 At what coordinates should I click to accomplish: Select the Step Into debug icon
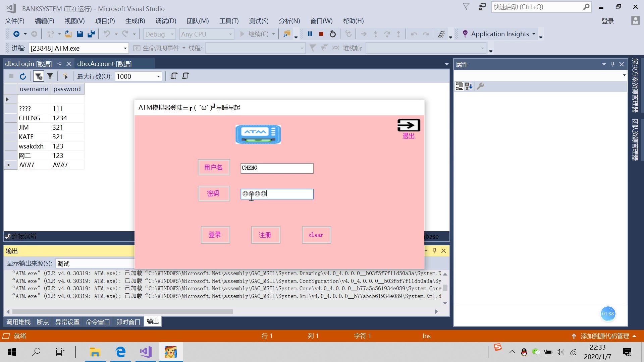pyautogui.click(x=376, y=34)
